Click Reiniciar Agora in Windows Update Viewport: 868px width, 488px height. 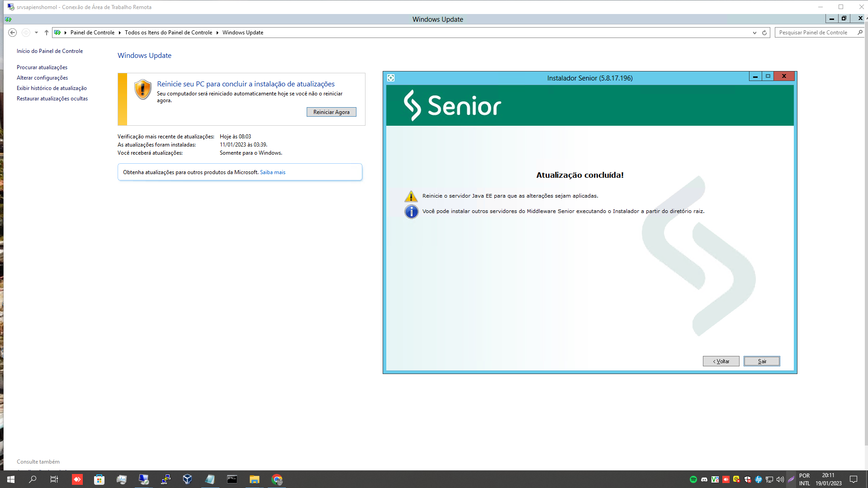(331, 112)
